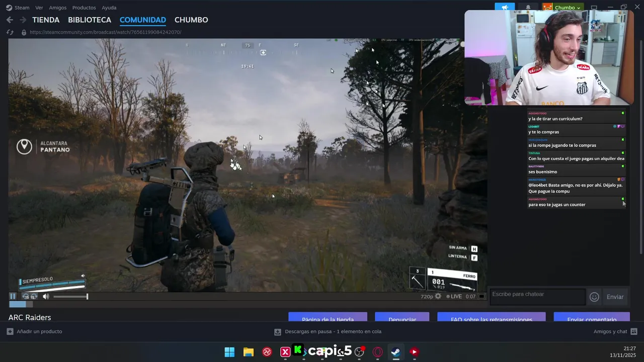Open the Ayuda menu
The height and width of the screenshot is (362, 644).
[x=109, y=8]
